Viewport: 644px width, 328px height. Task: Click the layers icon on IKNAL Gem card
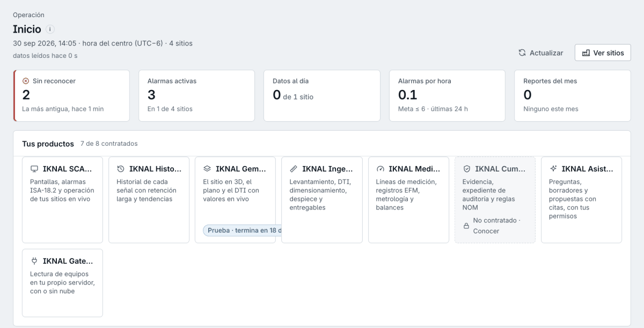click(x=207, y=169)
